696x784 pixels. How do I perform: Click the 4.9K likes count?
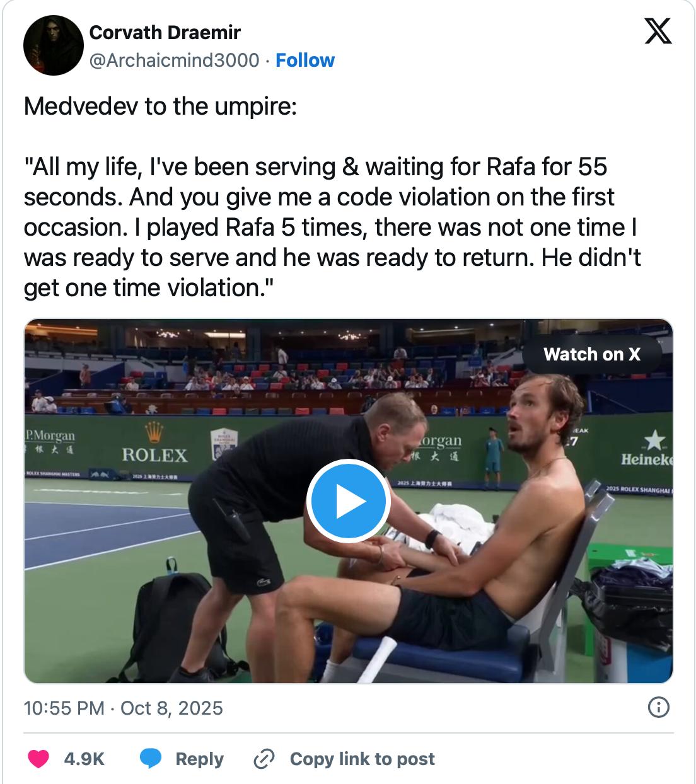coord(84,759)
